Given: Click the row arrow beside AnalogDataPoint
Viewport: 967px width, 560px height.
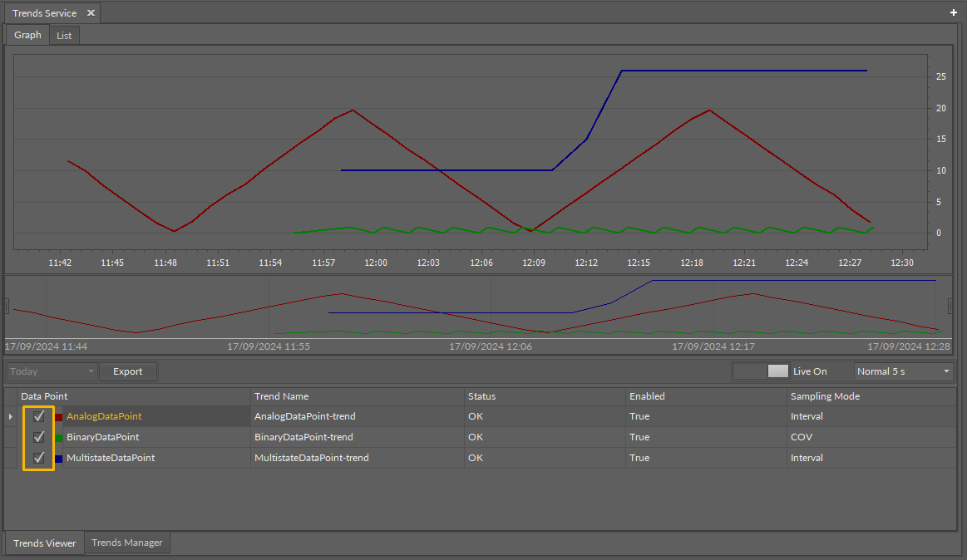Looking at the screenshot, I should [x=10, y=416].
